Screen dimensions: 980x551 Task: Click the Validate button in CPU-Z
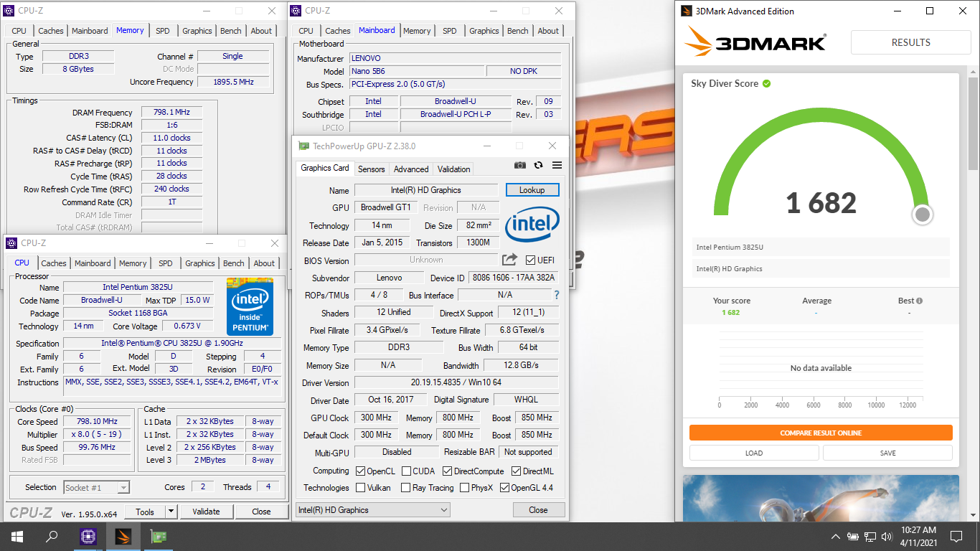click(x=206, y=512)
